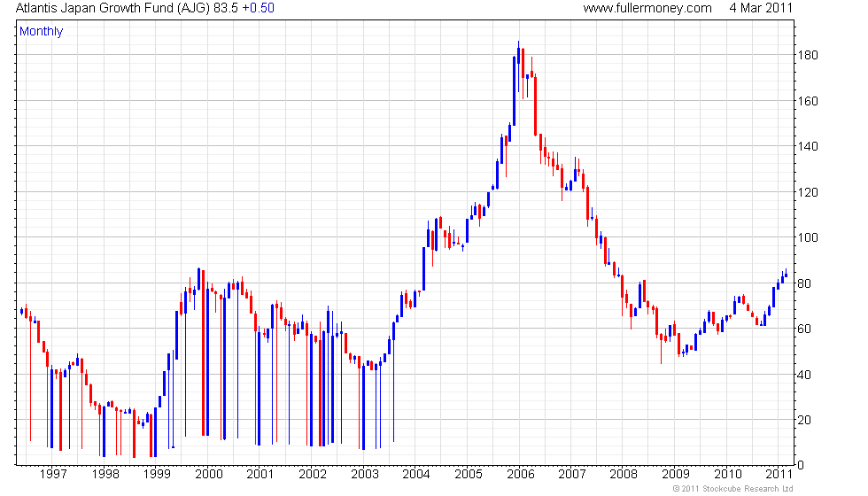The width and height of the screenshot is (868, 496).
Task: Click the 100 price axis label
Action: click(807, 238)
